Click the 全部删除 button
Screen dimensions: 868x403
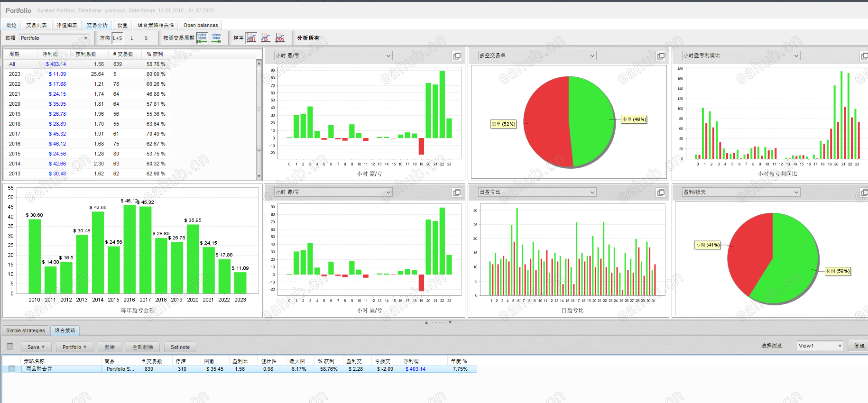pos(143,347)
